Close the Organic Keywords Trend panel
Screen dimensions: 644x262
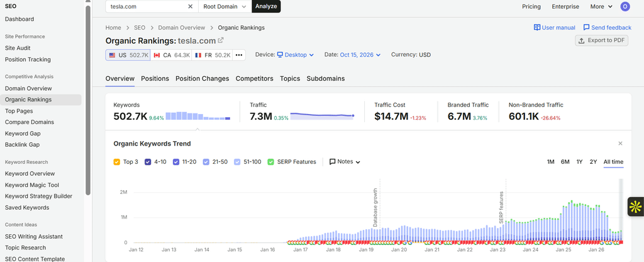click(620, 144)
